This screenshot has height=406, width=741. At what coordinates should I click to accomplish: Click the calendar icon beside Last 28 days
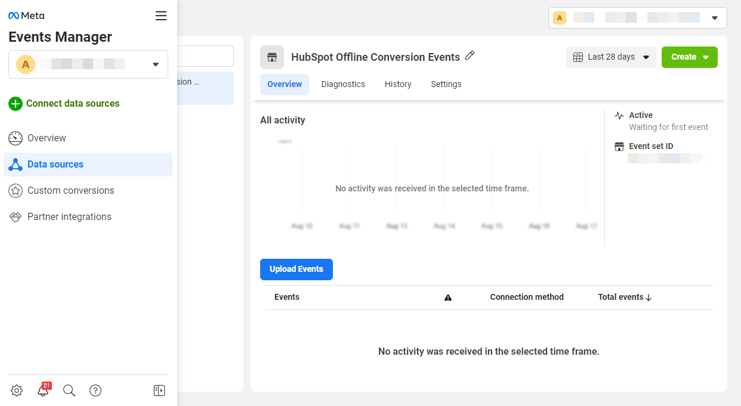click(578, 57)
